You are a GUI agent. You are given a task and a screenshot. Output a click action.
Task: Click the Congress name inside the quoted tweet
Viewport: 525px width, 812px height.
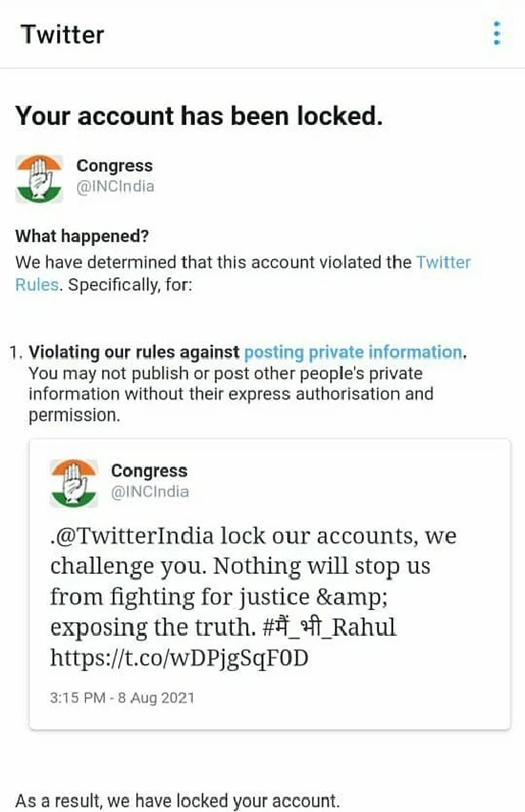click(x=149, y=471)
